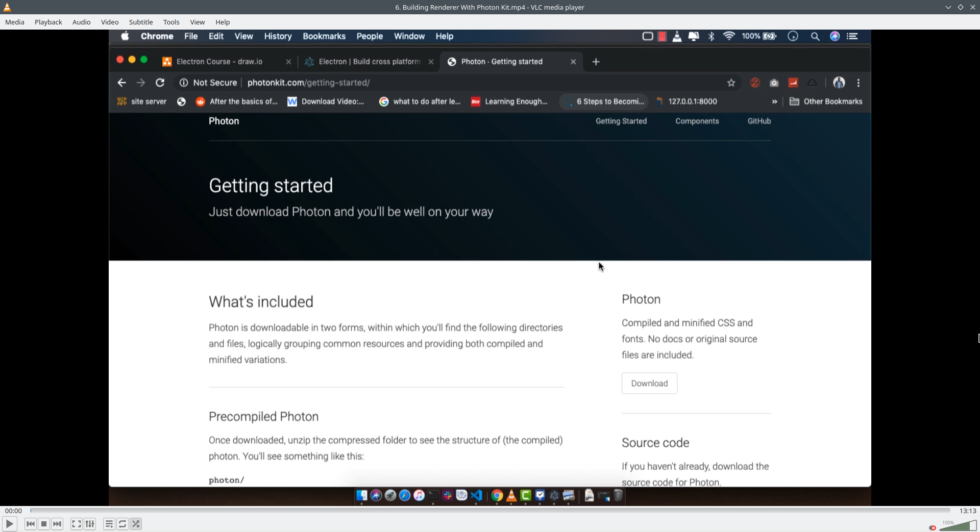The image size is (980, 532).
Task: Click the Apple logo in the video
Action: coord(125,36)
